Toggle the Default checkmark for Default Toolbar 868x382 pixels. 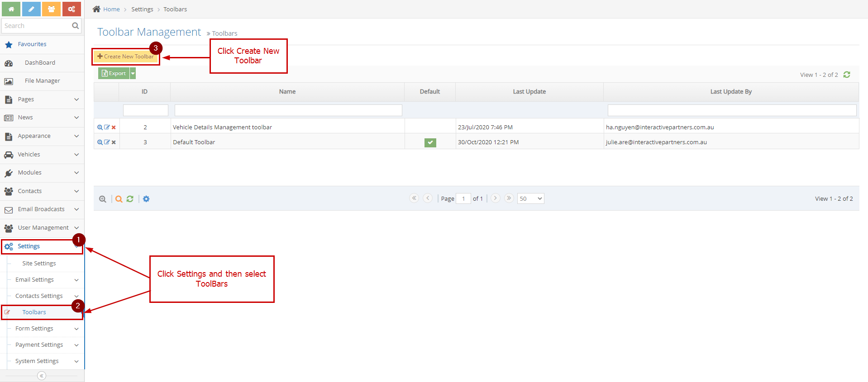[x=430, y=142]
